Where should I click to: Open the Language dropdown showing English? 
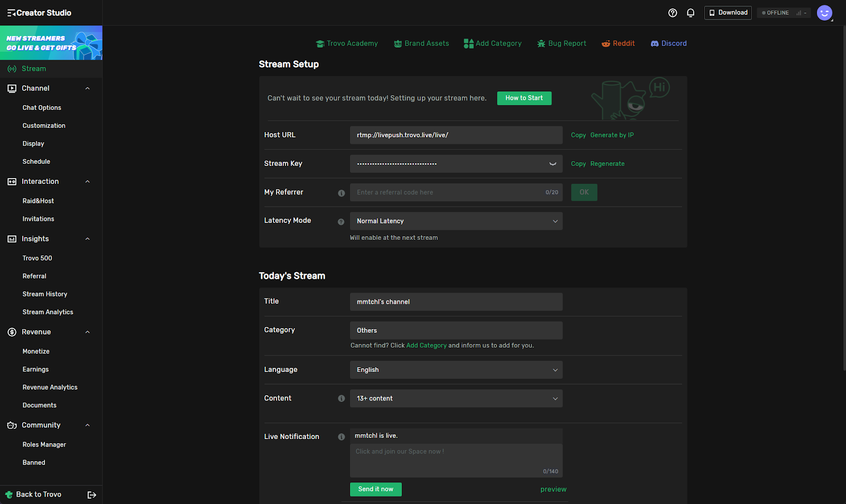tap(456, 370)
